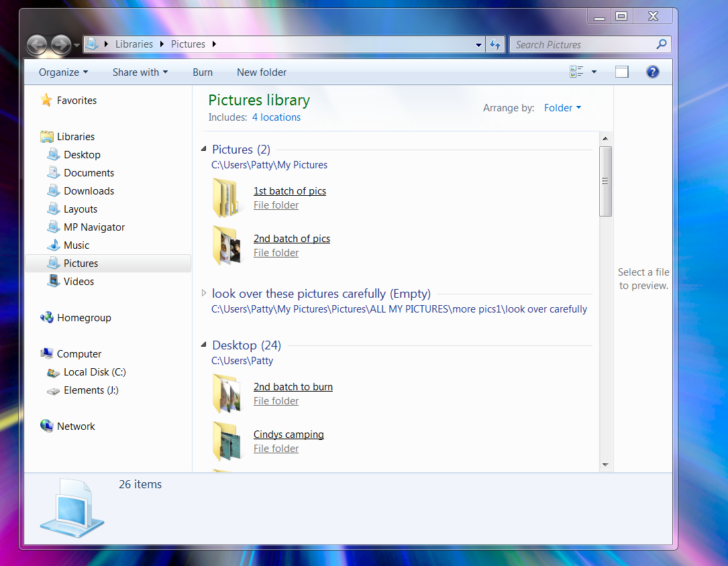Change your view using the view icon
This screenshot has height=566, width=728.
576,72
